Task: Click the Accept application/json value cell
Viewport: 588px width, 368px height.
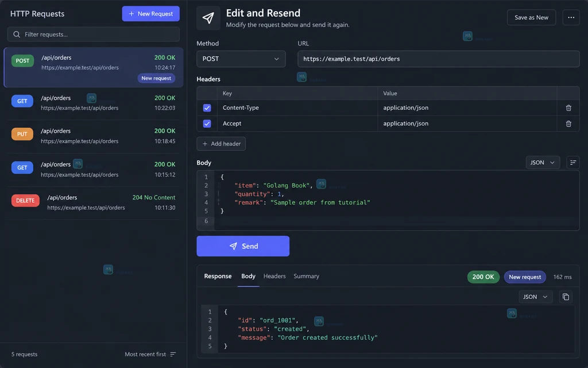Action: pos(467,124)
